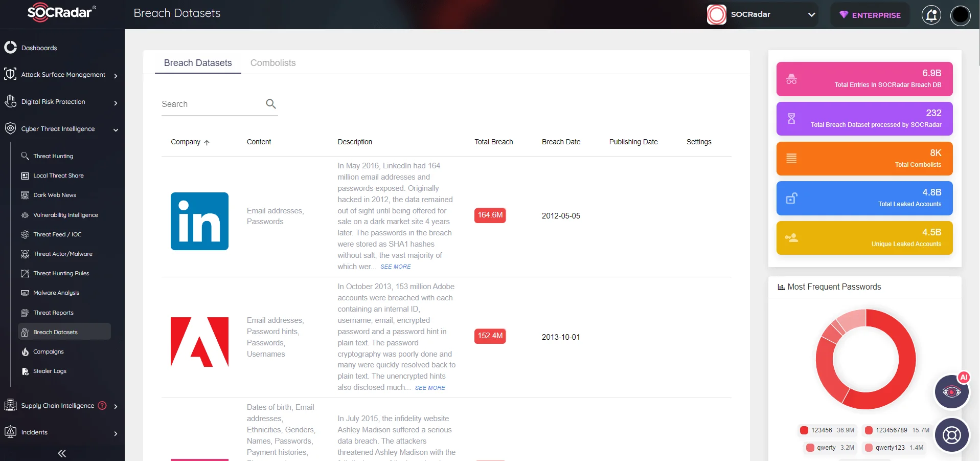Open the Threat Hunting menu item

[53, 156]
